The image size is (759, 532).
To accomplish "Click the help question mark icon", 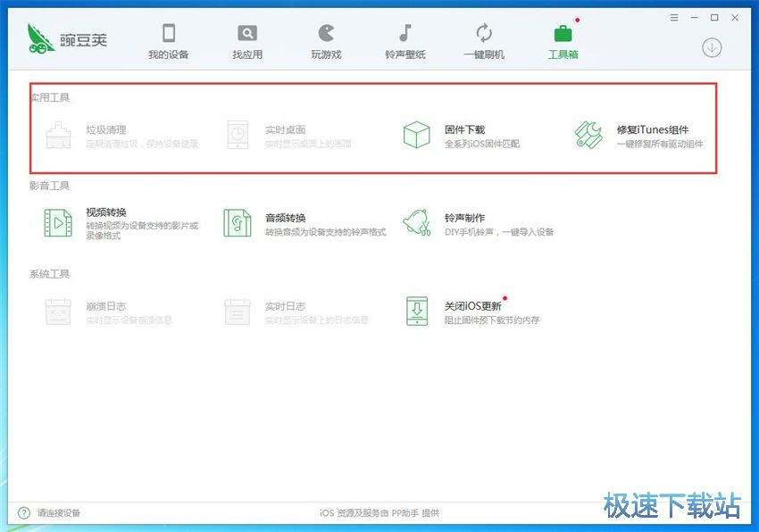I will click(x=23, y=512).
